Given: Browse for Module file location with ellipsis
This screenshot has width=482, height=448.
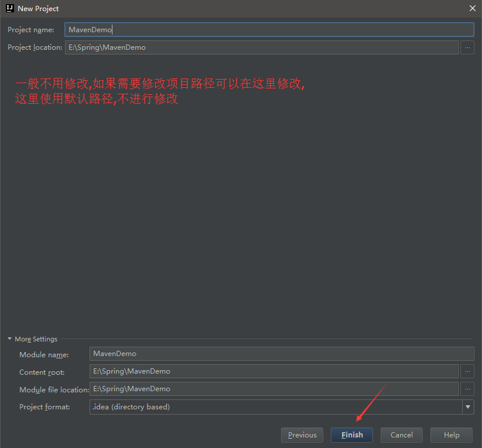Looking at the screenshot, I should pyautogui.click(x=467, y=389).
